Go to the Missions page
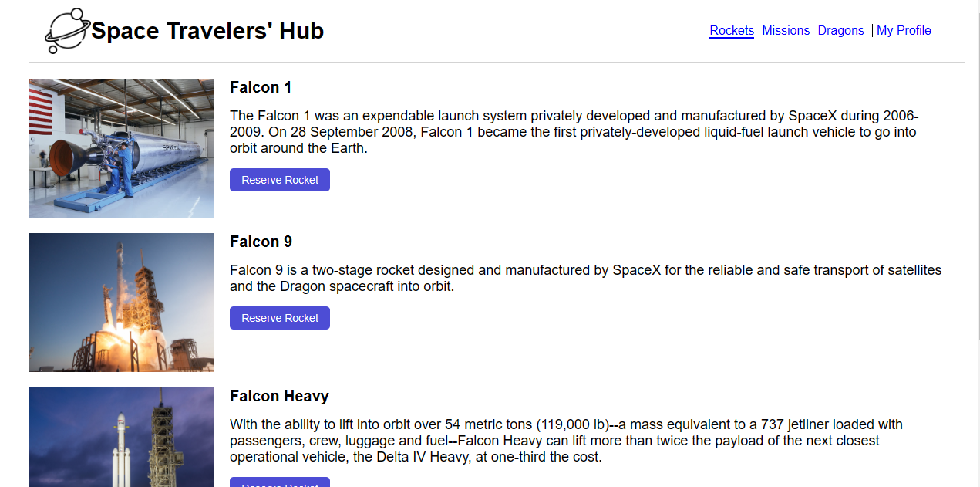 [x=786, y=31]
